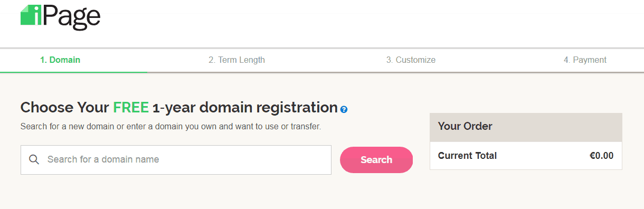Click the "1-year domain registration" heading text
This screenshot has height=209, width=644.
coord(245,108)
